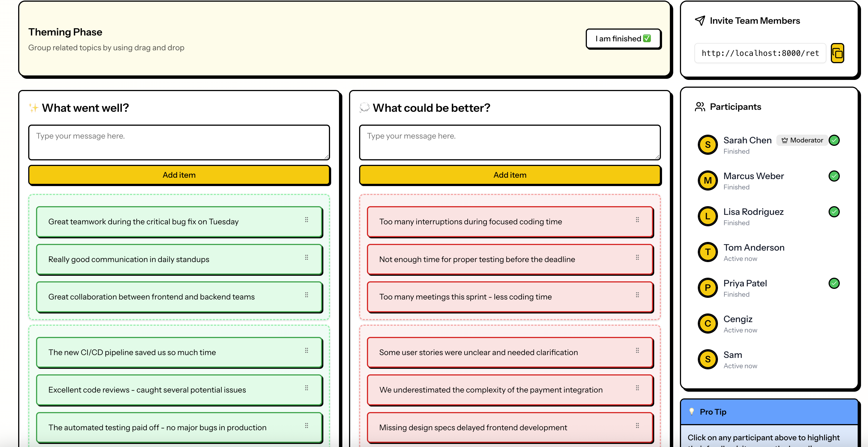Screen dimensions: 868x447
Task: Click drag handle on 'Too many interruptions' card
Action: point(637,220)
